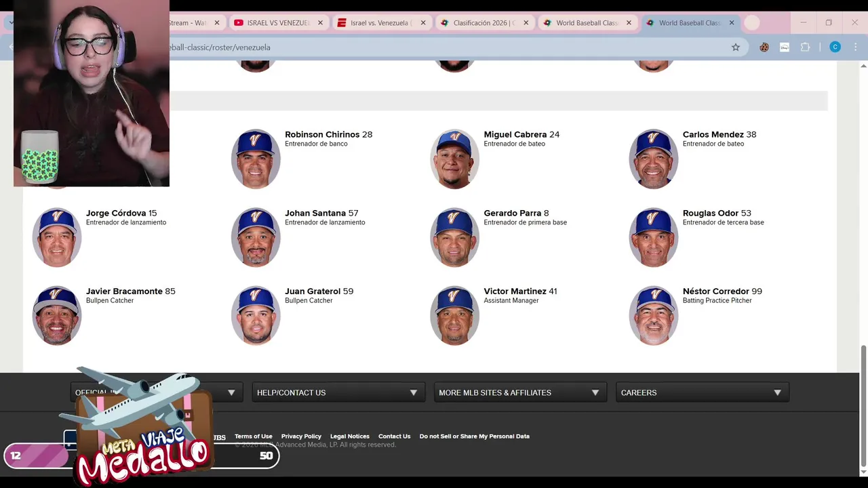Screen dimensions: 868x488
Task: Switch to the Stream tab
Action: (x=192, y=23)
